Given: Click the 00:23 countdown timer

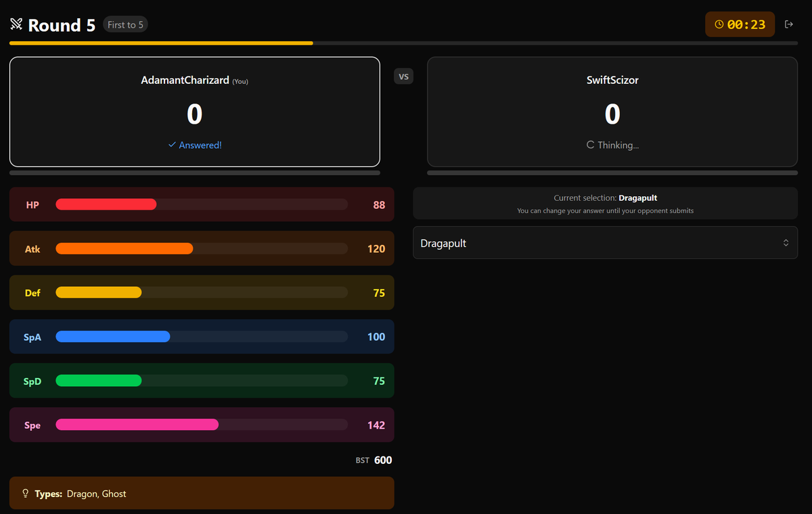Looking at the screenshot, I should coord(740,24).
